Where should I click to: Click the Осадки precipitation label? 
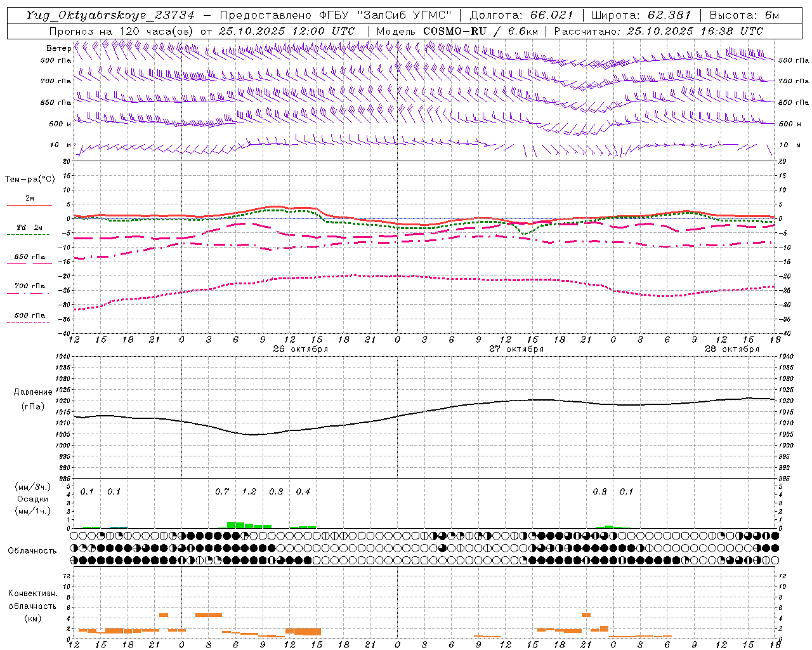click(32, 499)
